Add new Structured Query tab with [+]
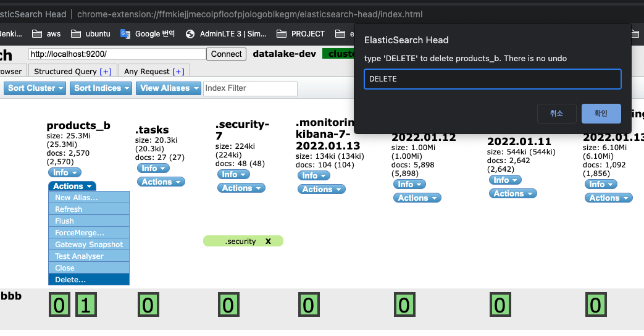The image size is (644, 336). (106, 72)
